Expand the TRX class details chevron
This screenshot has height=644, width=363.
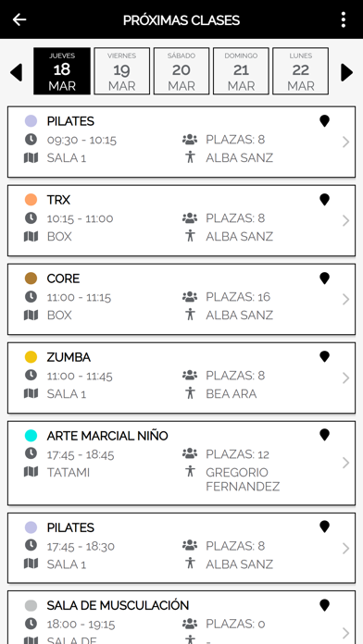pos(345,220)
